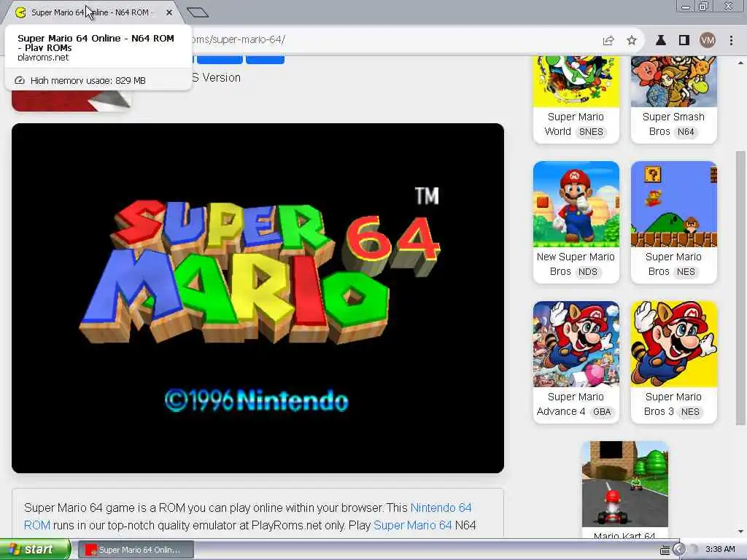
Task: Open the Super Mario Advance 4 thumbnail
Action: click(x=576, y=344)
